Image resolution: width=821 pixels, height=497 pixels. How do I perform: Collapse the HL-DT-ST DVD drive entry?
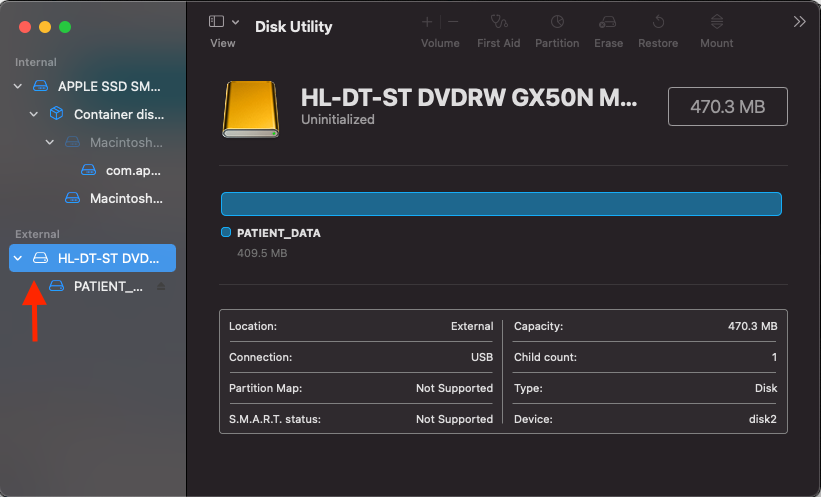tap(18, 258)
